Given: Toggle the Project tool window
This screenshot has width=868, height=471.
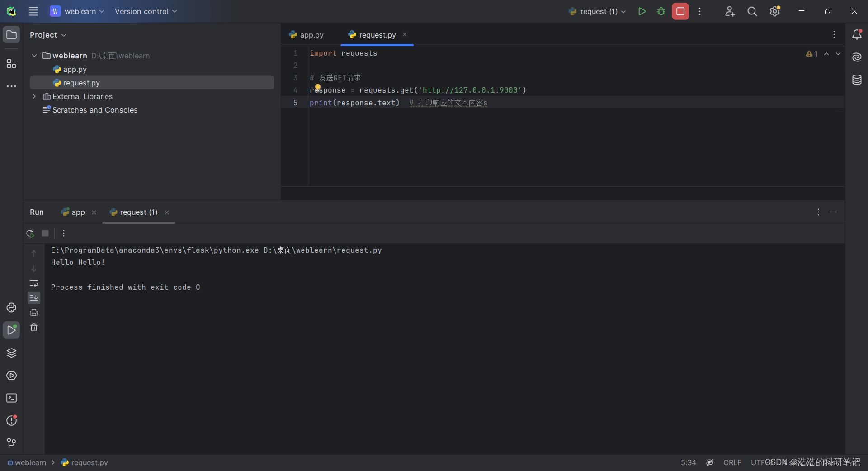Looking at the screenshot, I should pyautogui.click(x=11, y=35).
